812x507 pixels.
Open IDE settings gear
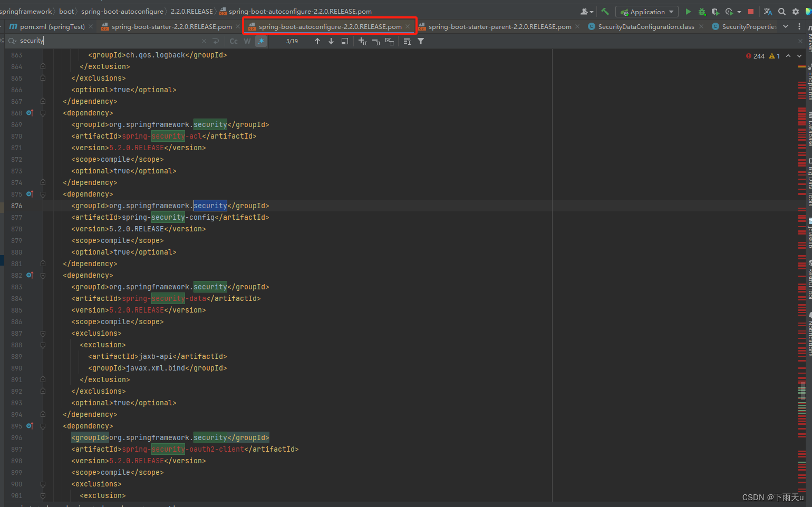(x=796, y=12)
